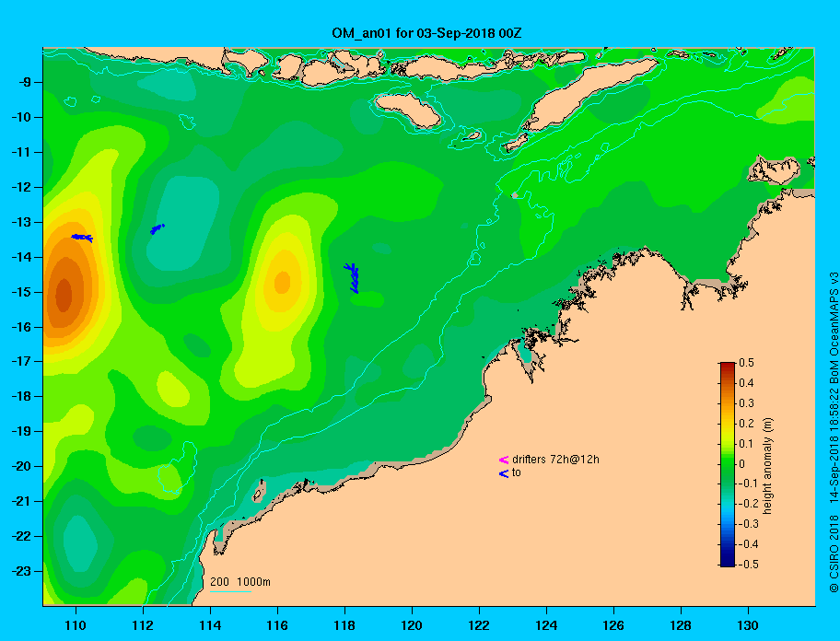Select the blue drifter track near 112°E
The width and height of the screenshot is (840, 641).
pos(157,229)
